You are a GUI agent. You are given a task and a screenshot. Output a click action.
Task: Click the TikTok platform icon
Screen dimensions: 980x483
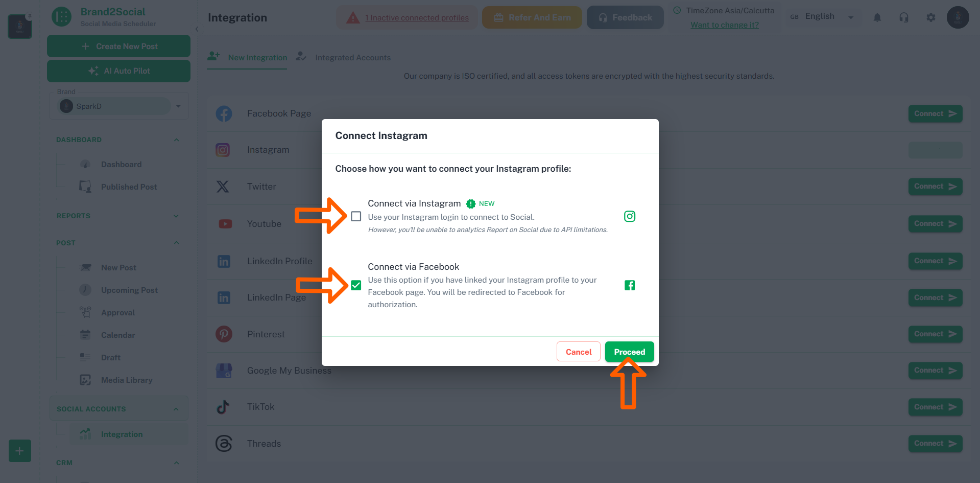pos(223,407)
